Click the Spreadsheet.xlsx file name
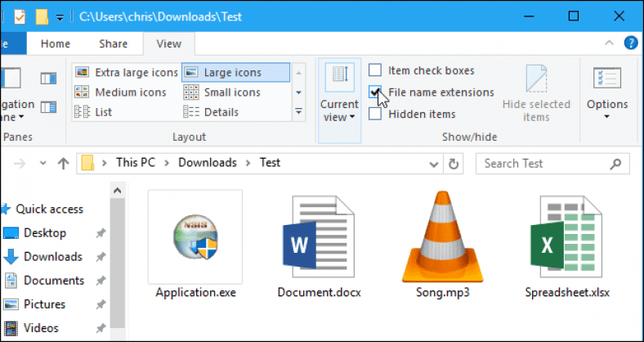Image resolution: width=644 pixels, height=342 pixels. (567, 293)
